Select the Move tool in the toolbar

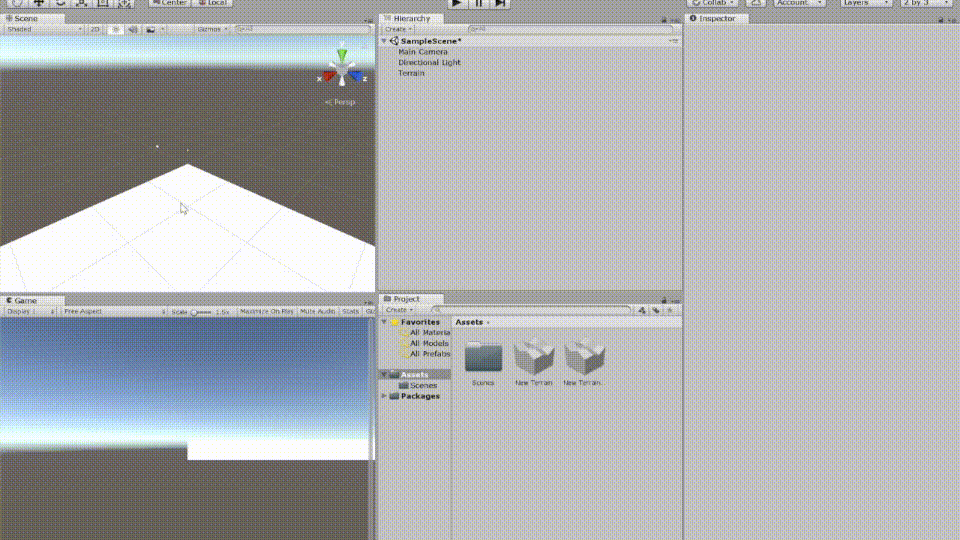pyautogui.click(x=39, y=3)
